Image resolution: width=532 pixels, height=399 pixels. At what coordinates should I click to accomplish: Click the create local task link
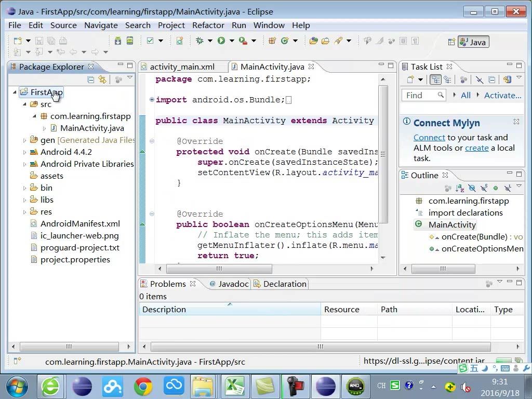click(477, 148)
